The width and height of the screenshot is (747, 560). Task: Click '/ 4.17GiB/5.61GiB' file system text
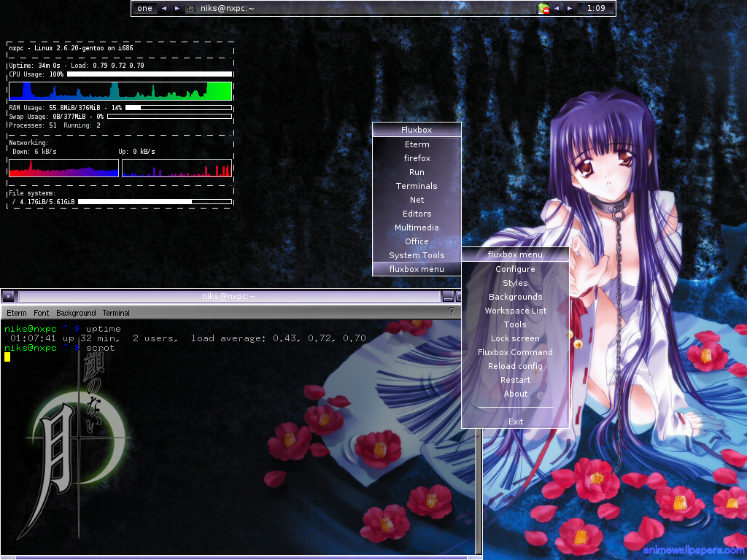pyautogui.click(x=43, y=202)
